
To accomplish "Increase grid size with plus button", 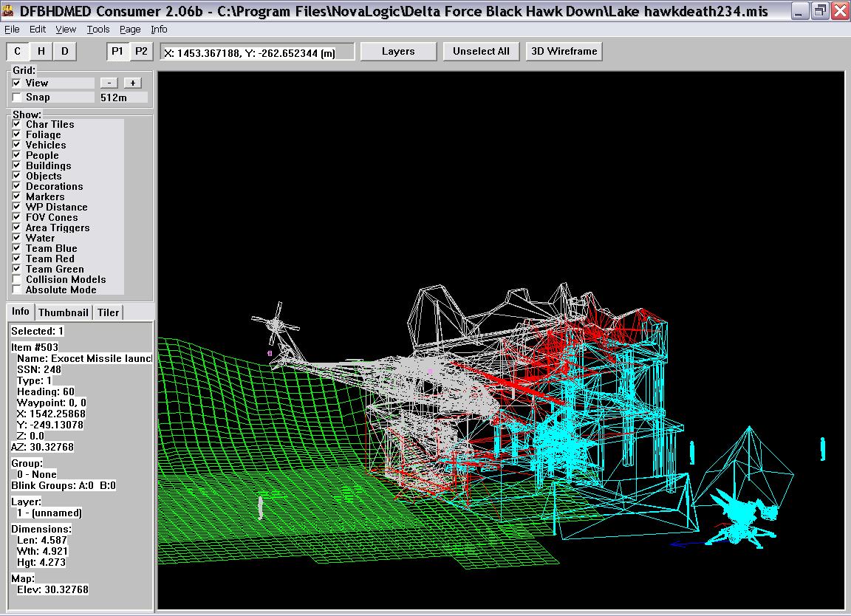I will point(133,83).
